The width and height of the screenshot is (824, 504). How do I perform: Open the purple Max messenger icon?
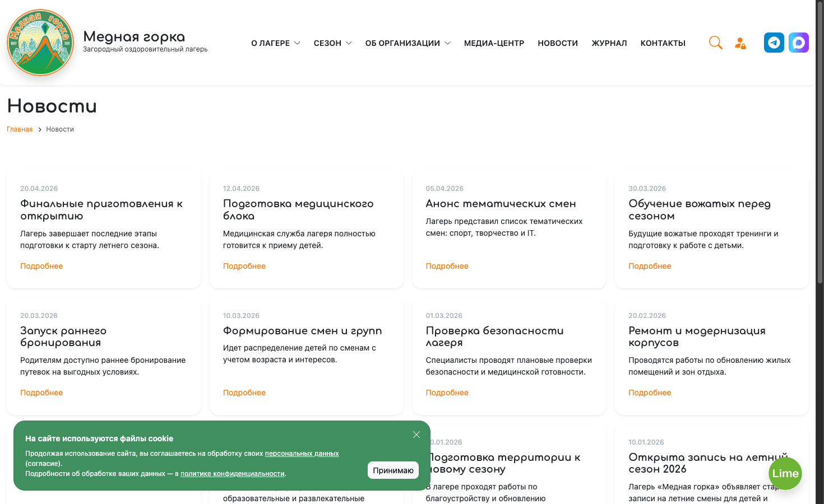(x=799, y=43)
